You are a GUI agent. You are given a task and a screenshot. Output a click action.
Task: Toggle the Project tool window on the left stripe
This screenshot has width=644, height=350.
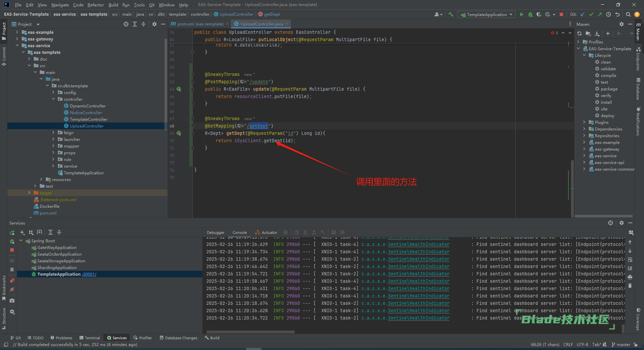(4, 31)
